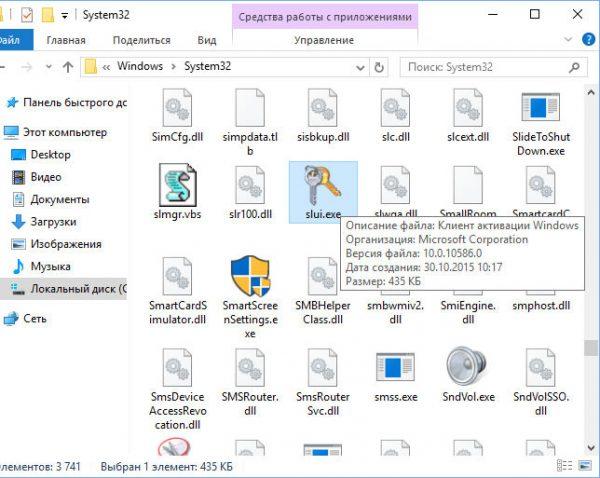This screenshot has height=478, width=600.
Task: Click the properties icon in quick access toolbar
Action: [x=26, y=15]
